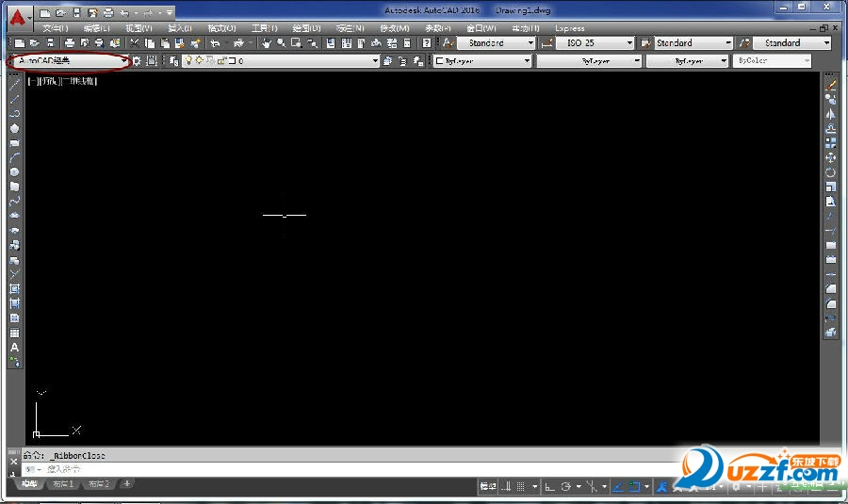Select the Table draw tool
The height and width of the screenshot is (504, 848).
coord(14,333)
